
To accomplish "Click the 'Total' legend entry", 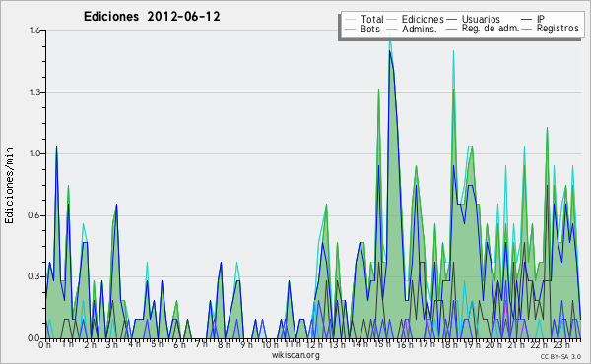I will click(x=364, y=19).
